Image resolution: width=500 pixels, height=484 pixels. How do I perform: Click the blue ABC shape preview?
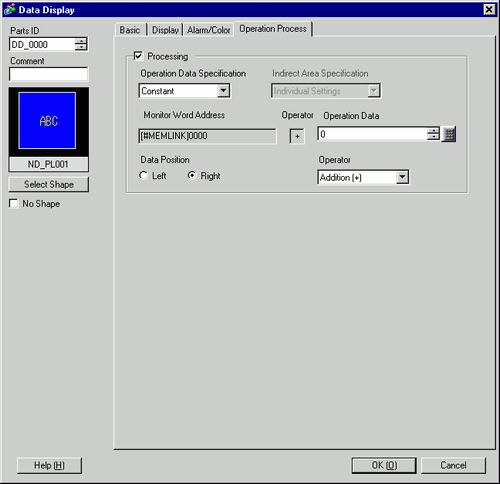[47, 121]
